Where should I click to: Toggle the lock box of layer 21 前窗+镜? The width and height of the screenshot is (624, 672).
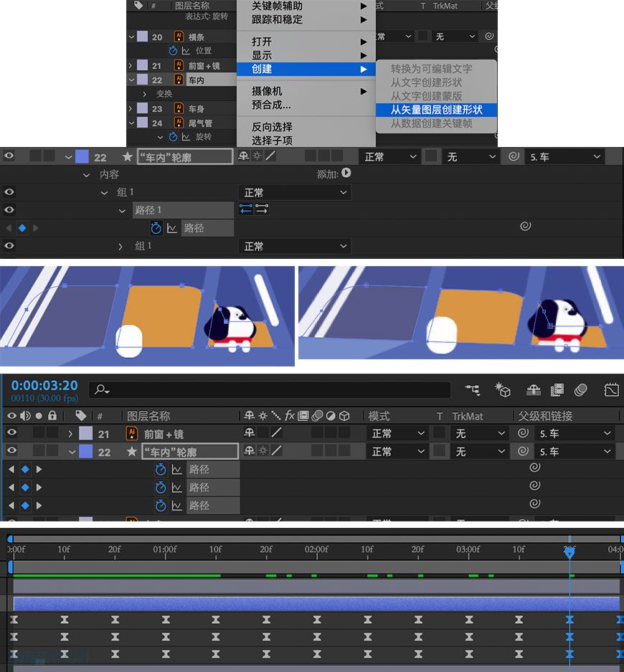[52, 433]
